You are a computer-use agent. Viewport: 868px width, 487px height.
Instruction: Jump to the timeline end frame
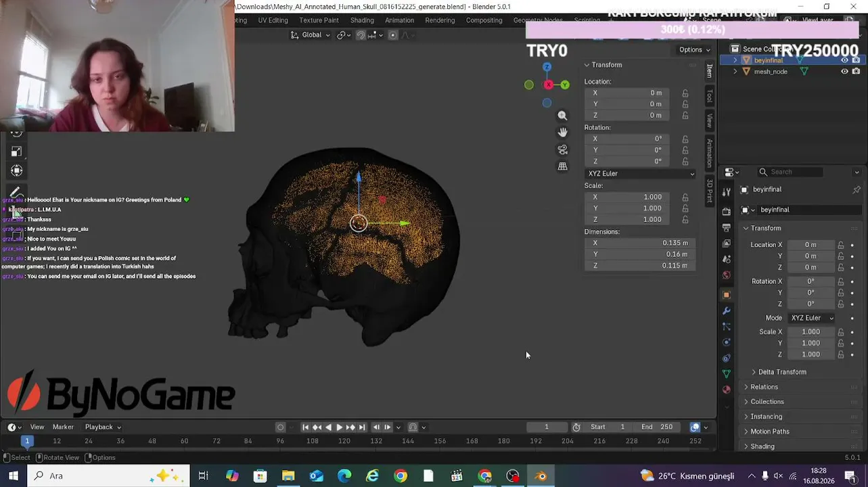click(362, 427)
